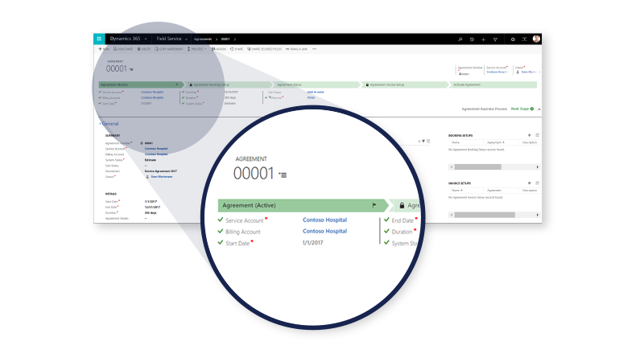Click the Share Secured Fields command
644x362 pixels.
pos(265,49)
